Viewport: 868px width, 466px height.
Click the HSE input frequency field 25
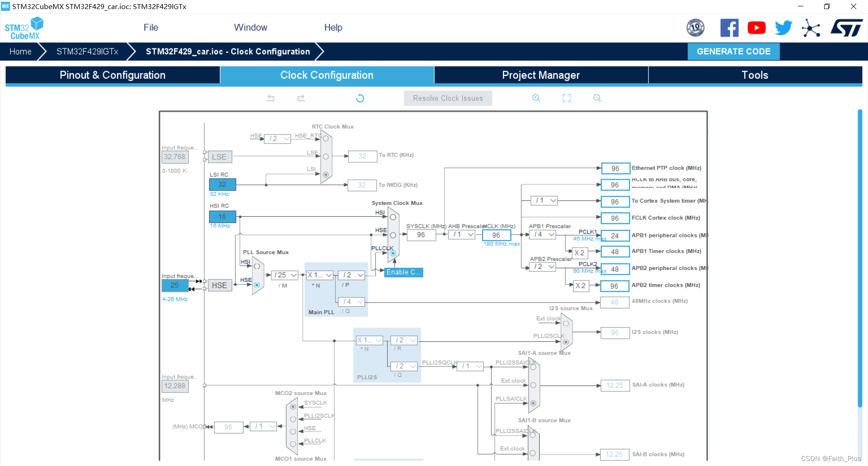click(175, 285)
